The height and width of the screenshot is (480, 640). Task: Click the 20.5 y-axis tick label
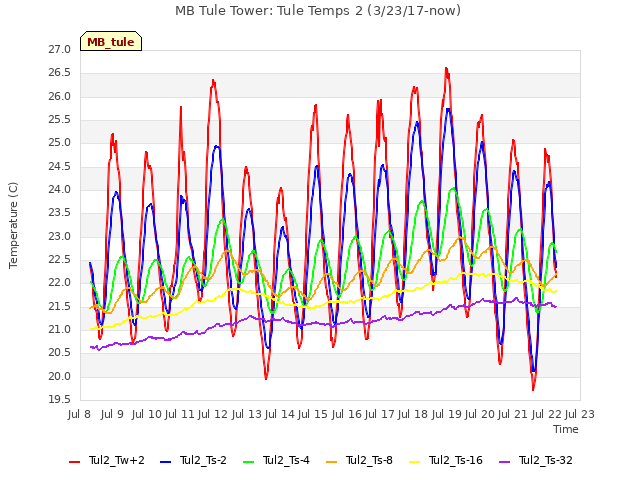pos(60,353)
